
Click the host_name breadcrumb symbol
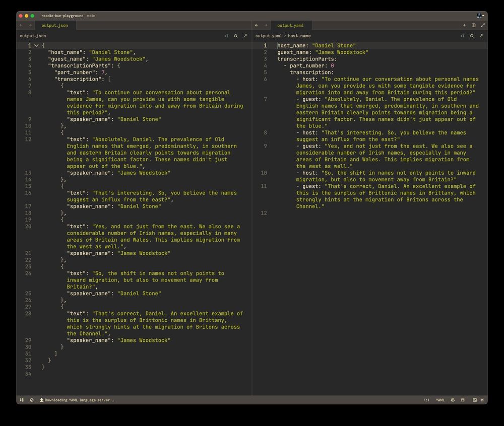coord(299,36)
